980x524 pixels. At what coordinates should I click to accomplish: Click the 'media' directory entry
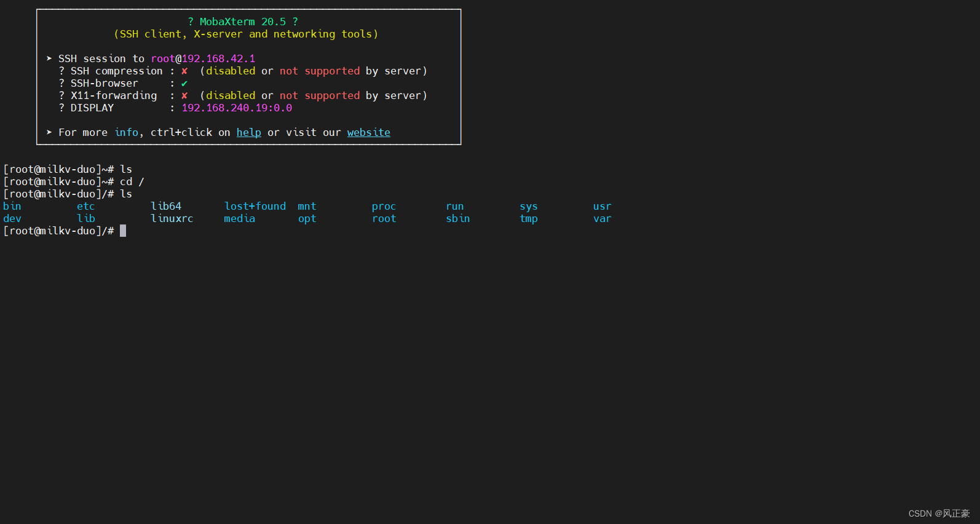pyautogui.click(x=240, y=218)
